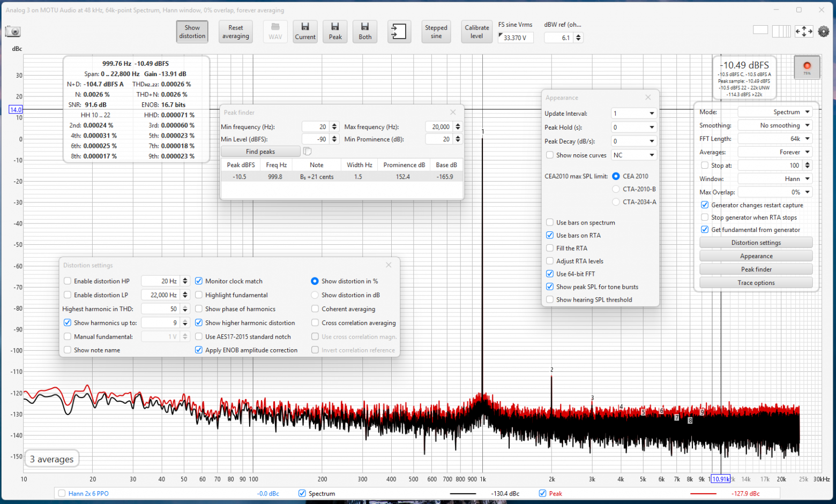Click the Freq Hz column header

click(277, 165)
